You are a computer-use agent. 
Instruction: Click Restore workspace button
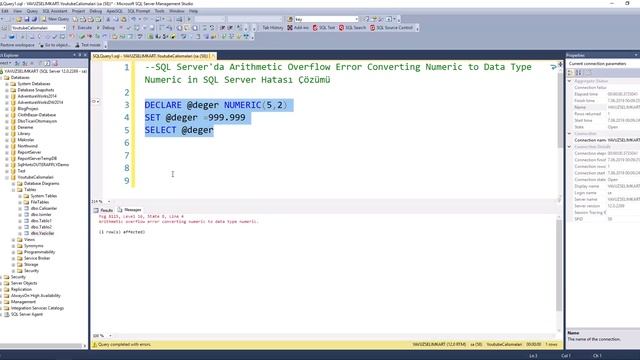pos(17,45)
